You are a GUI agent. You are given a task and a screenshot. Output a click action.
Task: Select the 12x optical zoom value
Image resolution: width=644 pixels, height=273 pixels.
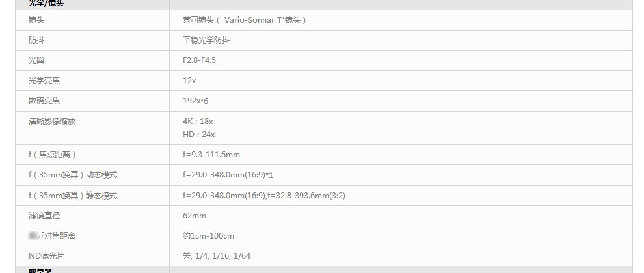point(189,81)
